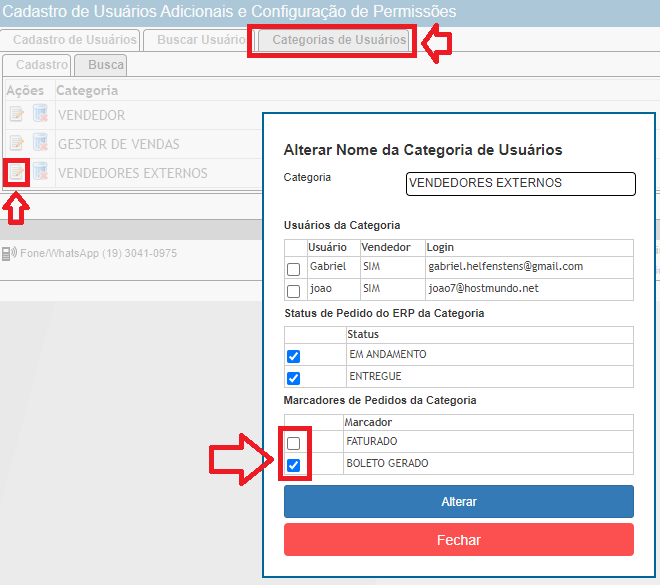Select user joao checkbox
This screenshot has width=660, height=585.
(293, 291)
